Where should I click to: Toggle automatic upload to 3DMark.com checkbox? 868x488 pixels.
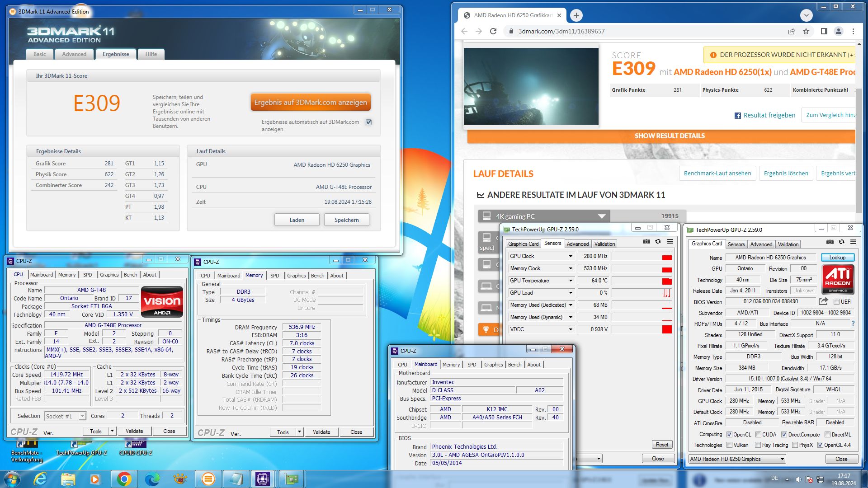pyautogui.click(x=368, y=122)
